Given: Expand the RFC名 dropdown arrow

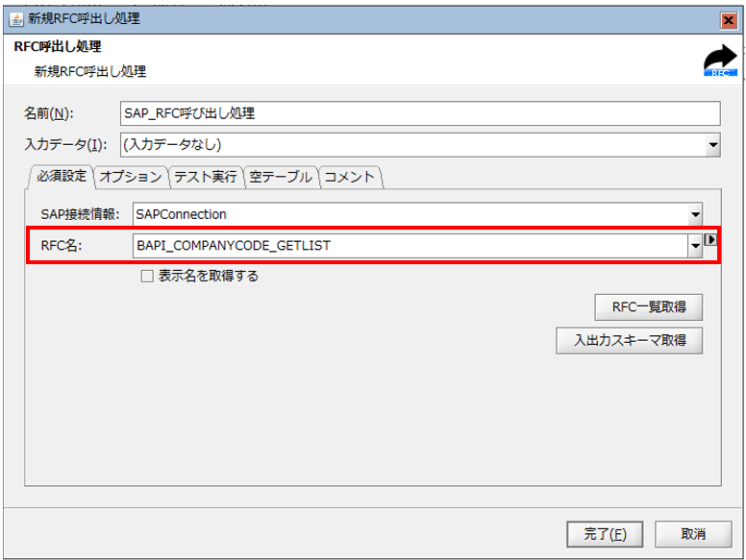Looking at the screenshot, I should pos(695,246).
